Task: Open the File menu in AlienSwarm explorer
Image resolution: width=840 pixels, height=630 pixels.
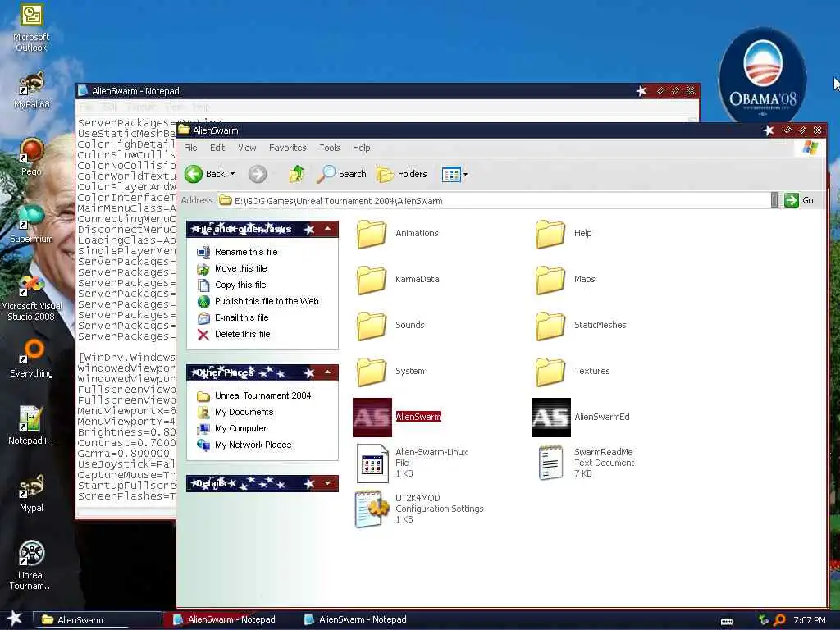Action: tap(190, 148)
